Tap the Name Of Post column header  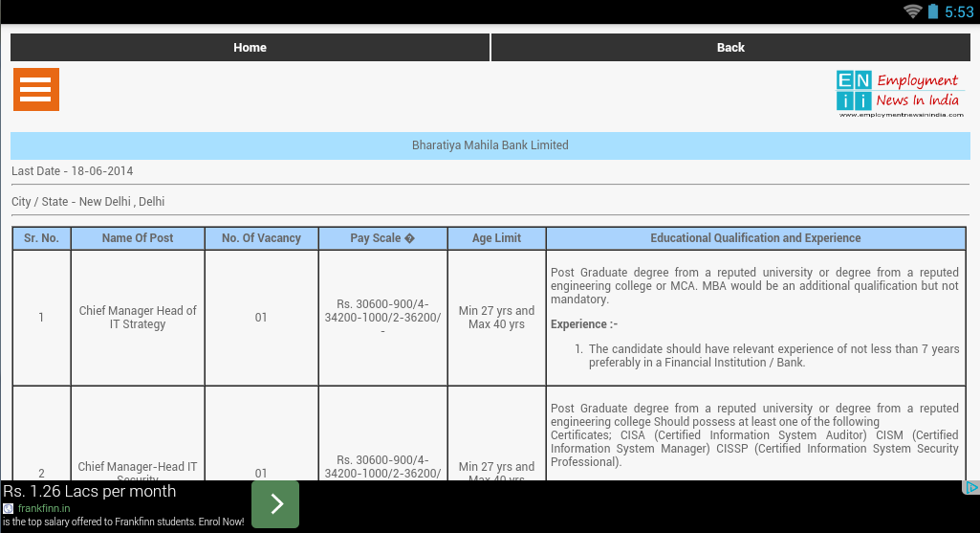click(138, 238)
